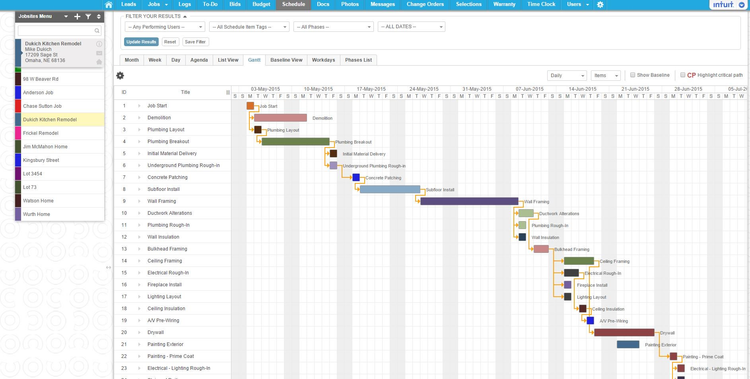Viewport: 750px width, 379px height.
Task: Open the All Schedule Item Tags dropdown
Action: click(249, 27)
